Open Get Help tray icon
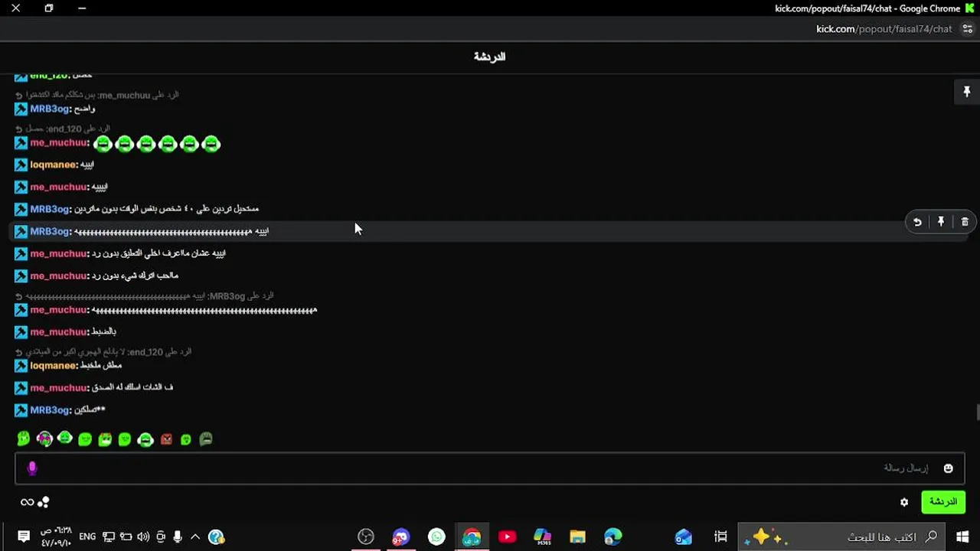 216,537
